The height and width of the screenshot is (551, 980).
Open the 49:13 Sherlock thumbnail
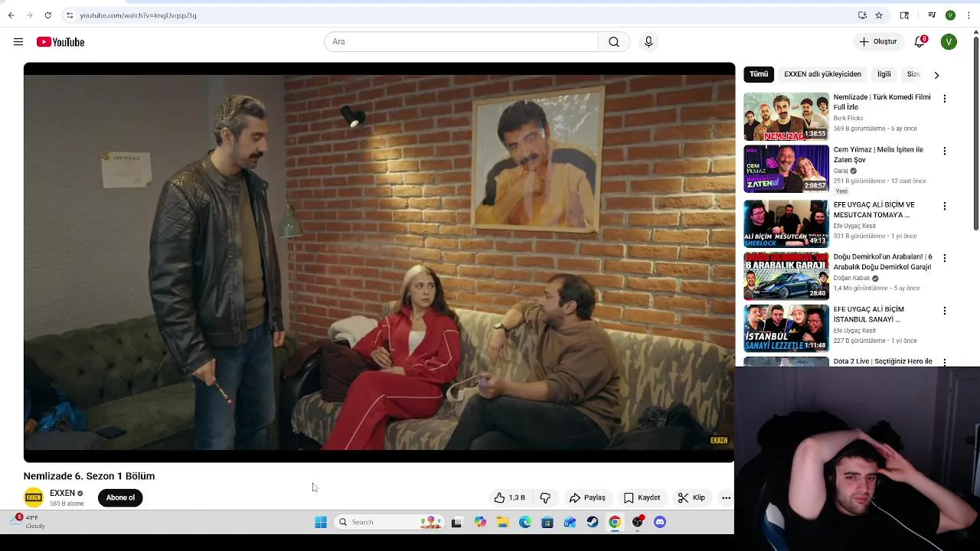click(786, 223)
